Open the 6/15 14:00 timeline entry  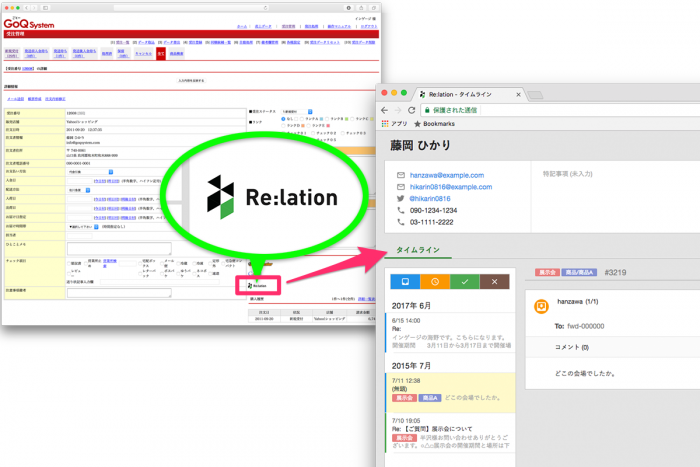click(450, 333)
